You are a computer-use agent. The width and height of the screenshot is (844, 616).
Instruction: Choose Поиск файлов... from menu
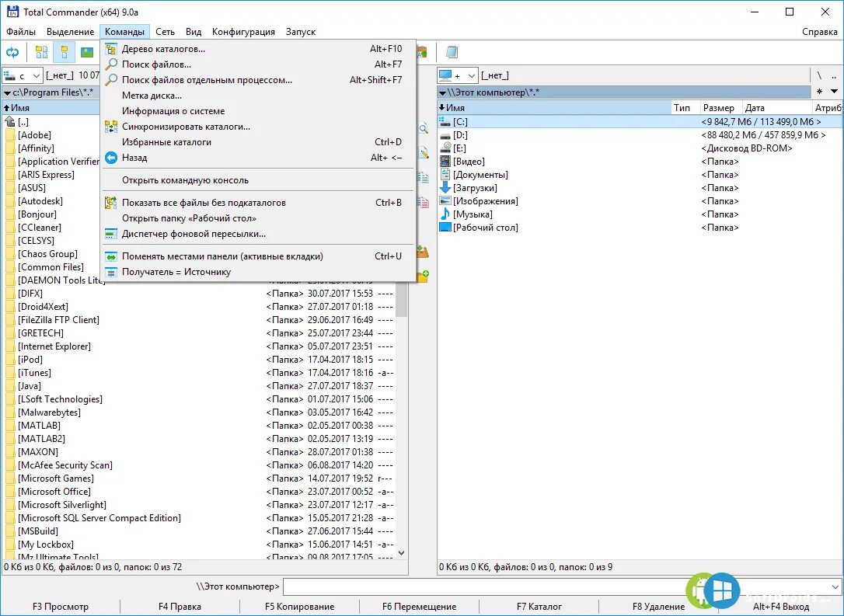(x=258, y=64)
